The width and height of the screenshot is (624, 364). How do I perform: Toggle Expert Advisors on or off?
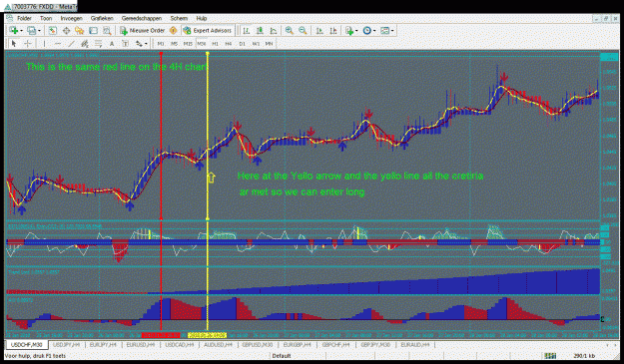(208, 31)
